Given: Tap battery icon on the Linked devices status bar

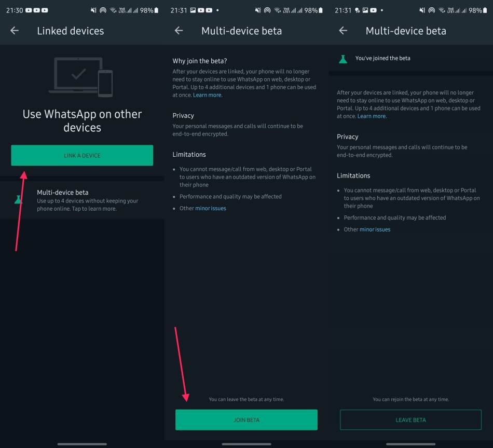Looking at the screenshot, I should pos(156,10).
